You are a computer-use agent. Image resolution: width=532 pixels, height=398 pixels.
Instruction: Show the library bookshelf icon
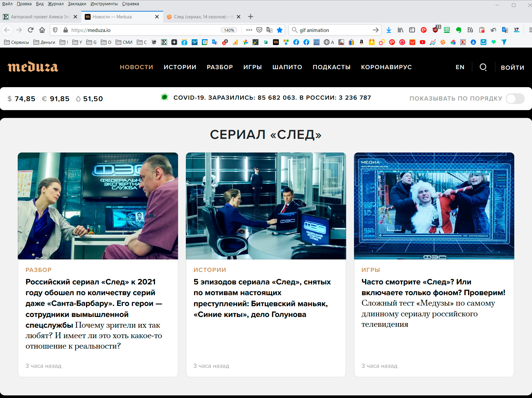[x=400, y=30]
